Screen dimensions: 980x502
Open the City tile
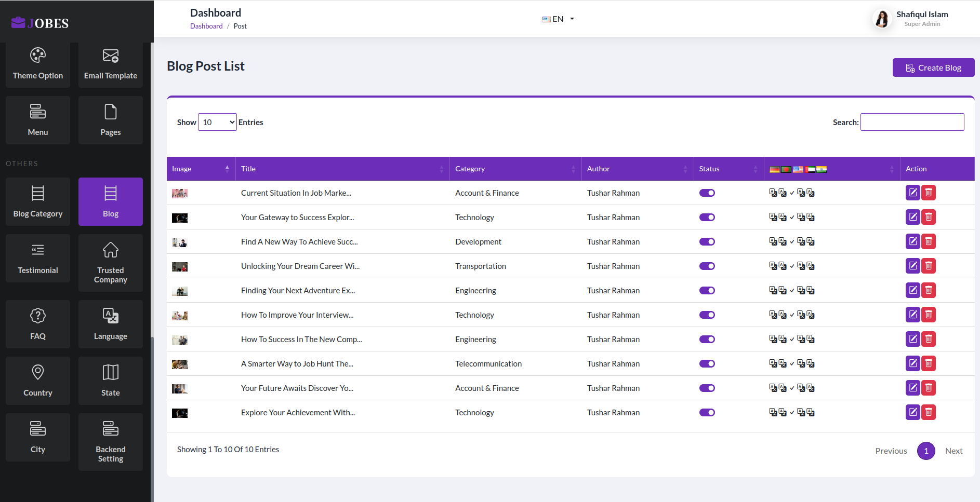pyautogui.click(x=38, y=437)
